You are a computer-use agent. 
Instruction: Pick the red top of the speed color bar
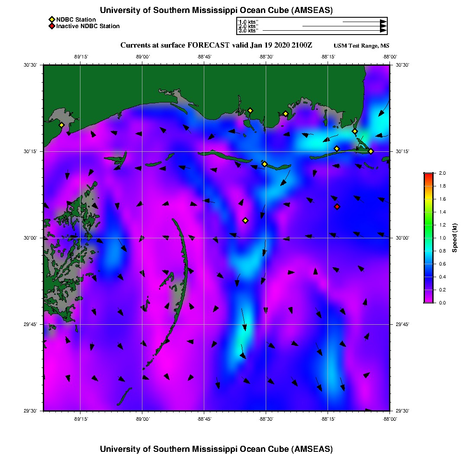428,175
